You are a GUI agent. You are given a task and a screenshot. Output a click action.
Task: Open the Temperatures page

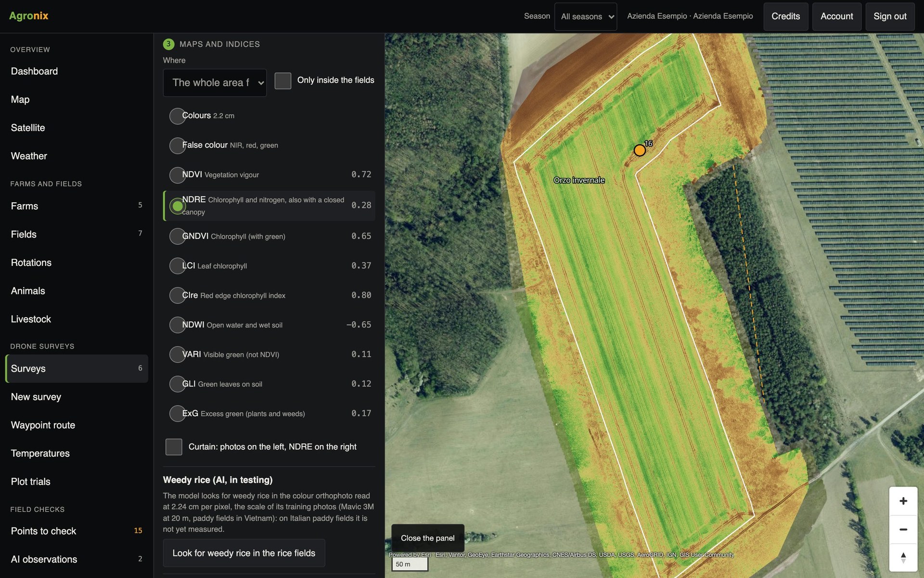77,453
